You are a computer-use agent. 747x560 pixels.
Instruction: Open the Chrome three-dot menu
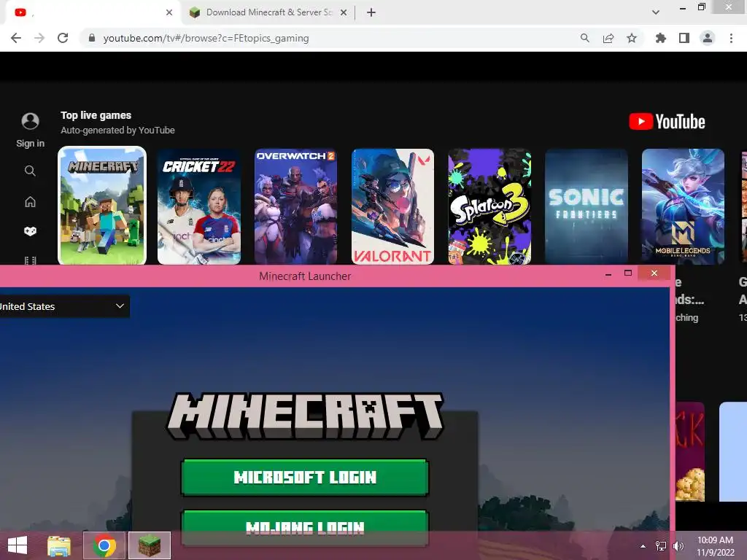coord(731,38)
